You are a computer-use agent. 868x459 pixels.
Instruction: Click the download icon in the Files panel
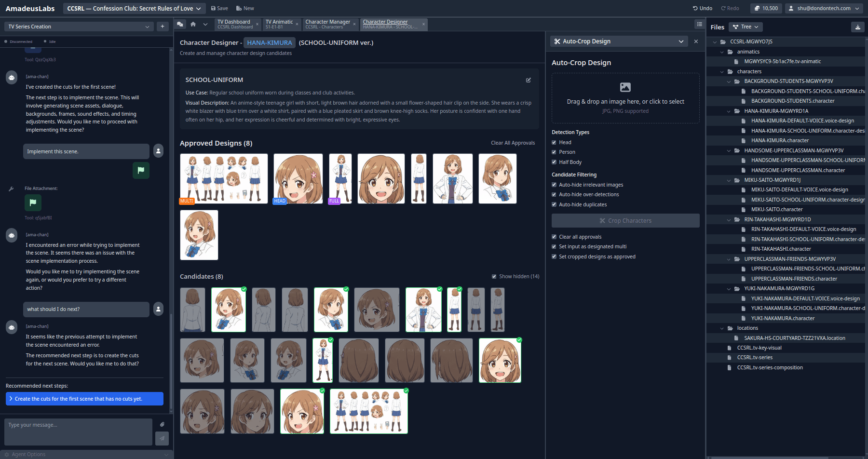[858, 27]
